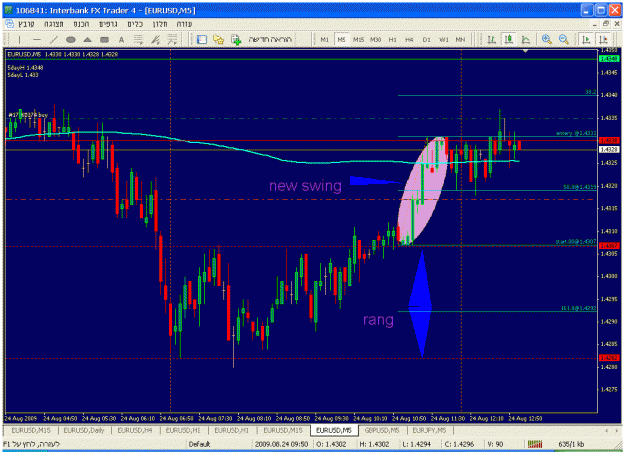Open the 'כלים' Tools menu

(135, 24)
